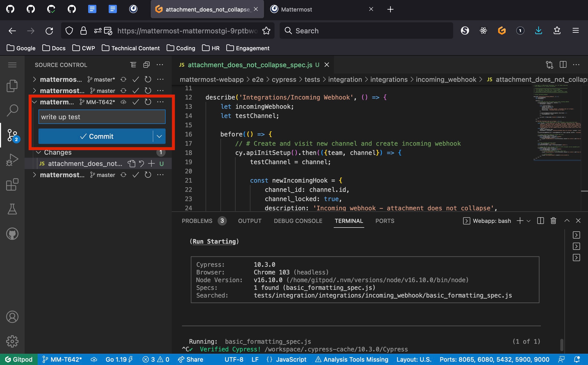Open the Extensions view
The width and height of the screenshot is (588, 365).
click(12, 184)
